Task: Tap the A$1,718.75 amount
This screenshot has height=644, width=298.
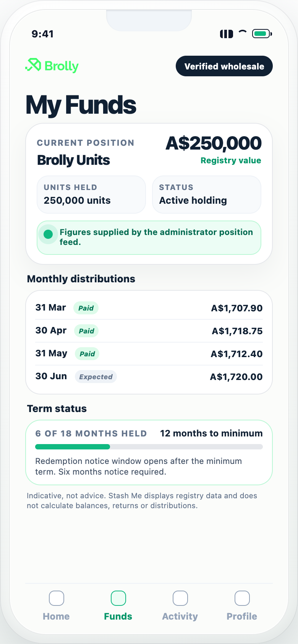Action: point(237,331)
